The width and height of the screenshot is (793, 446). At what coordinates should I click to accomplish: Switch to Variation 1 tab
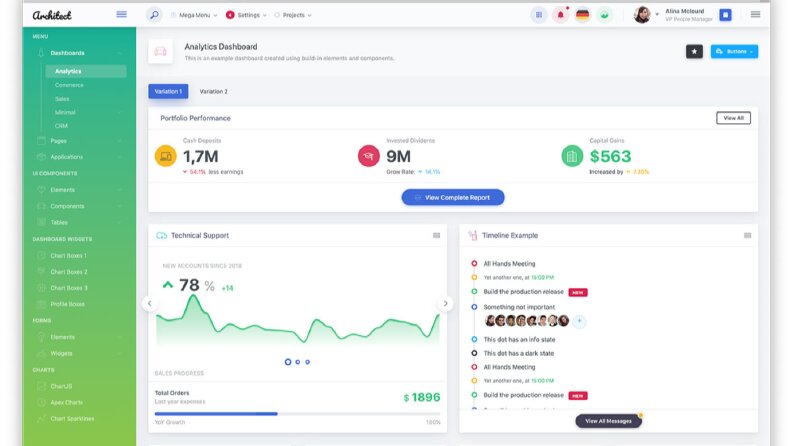(168, 92)
